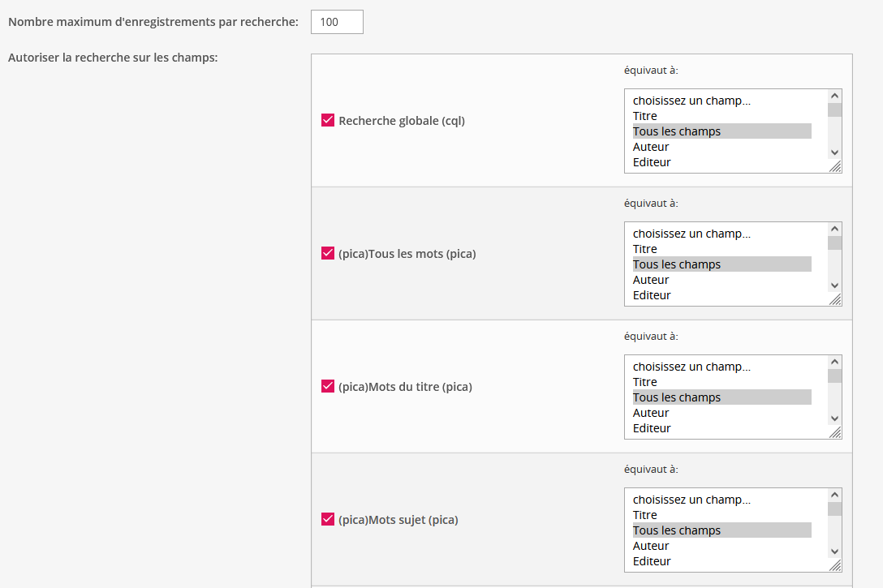Disable the (pica)Mots du titre checkbox
The height and width of the screenshot is (588, 883).
(328, 387)
